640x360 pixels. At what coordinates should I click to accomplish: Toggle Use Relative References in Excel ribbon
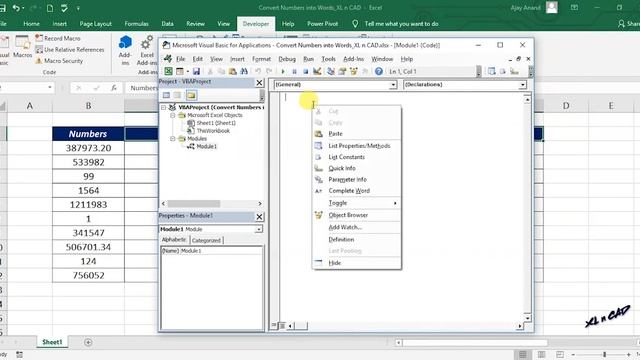[69, 49]
